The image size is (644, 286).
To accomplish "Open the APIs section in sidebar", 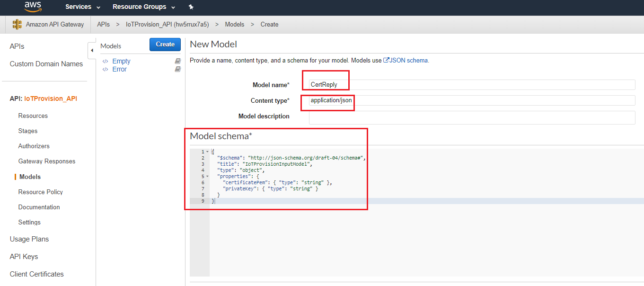I will coord(17,46).
